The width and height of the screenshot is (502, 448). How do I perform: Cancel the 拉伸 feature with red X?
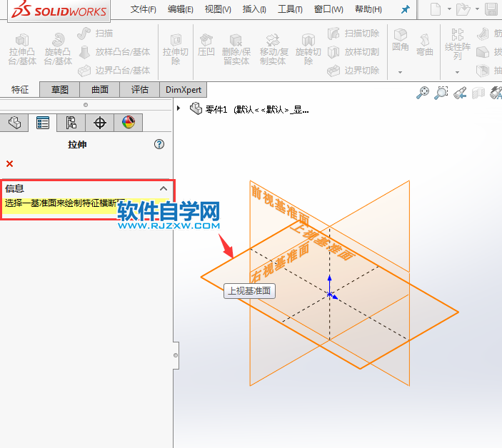9,164
